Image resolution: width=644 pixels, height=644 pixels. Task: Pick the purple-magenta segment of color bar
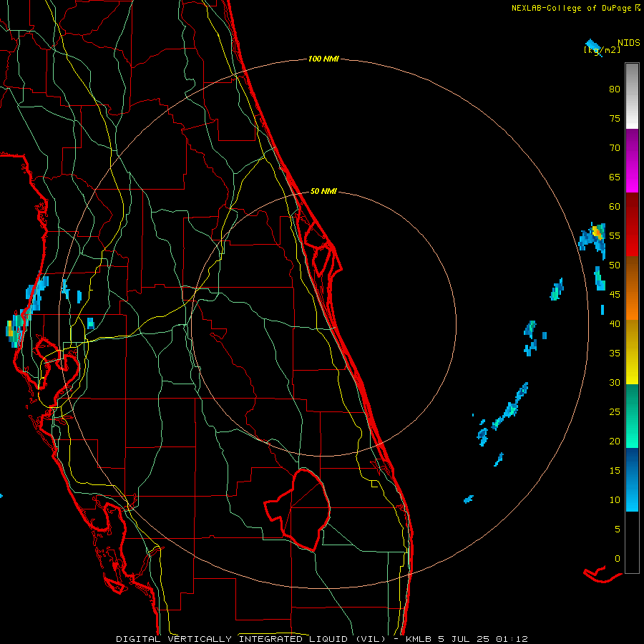pyautogui.click(x=632, y=161)
